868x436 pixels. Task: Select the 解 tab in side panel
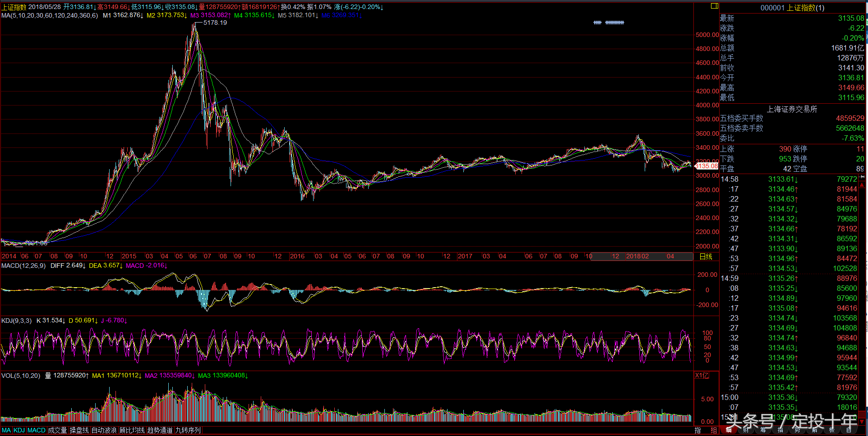814,430
